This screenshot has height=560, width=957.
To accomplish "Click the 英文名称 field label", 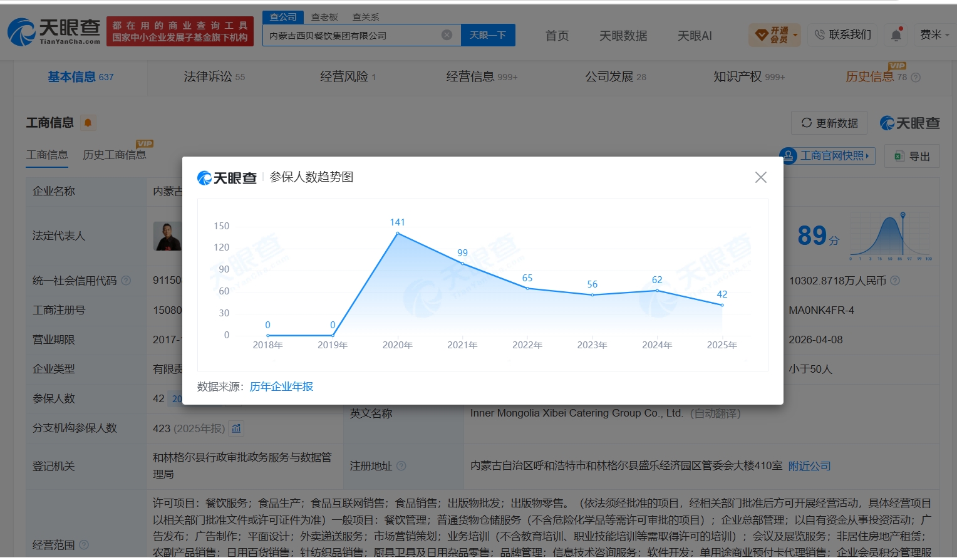I will click(x=371, y=413).
